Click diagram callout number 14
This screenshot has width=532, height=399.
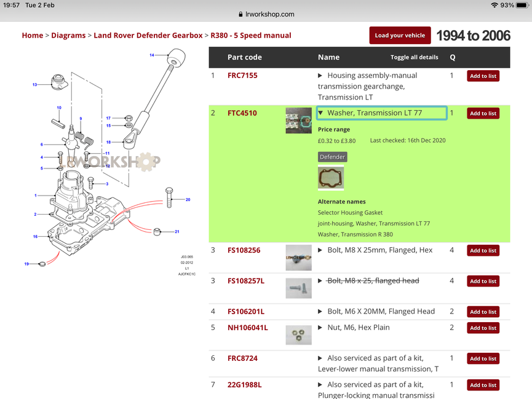click(152, 55)
